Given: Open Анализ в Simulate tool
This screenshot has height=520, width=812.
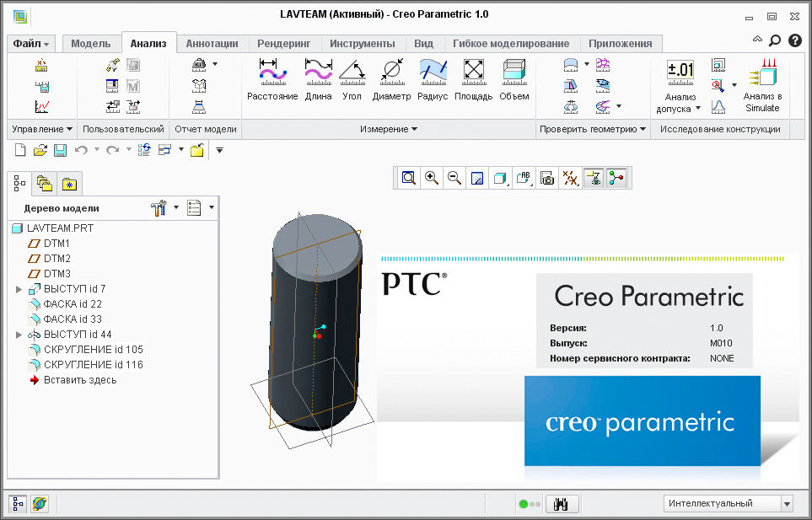Looking at the screenshot, I should click(x=762, y=85).
